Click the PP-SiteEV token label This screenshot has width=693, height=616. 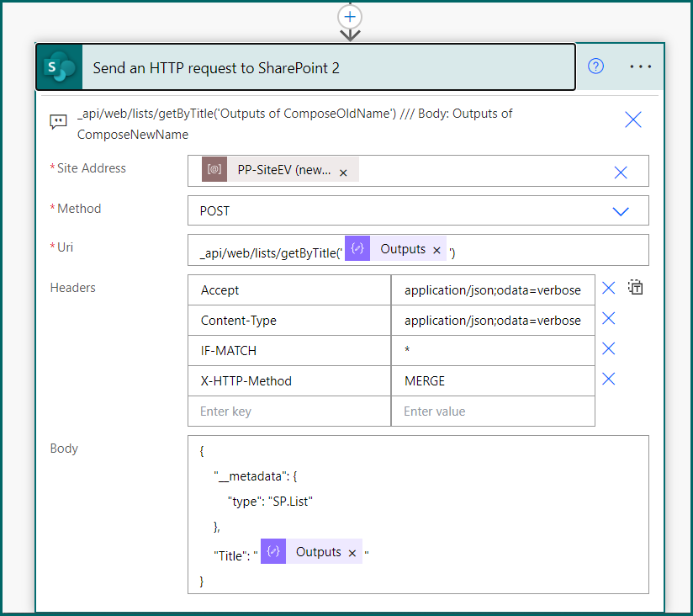pyautogui.click(x=284, y=170)
